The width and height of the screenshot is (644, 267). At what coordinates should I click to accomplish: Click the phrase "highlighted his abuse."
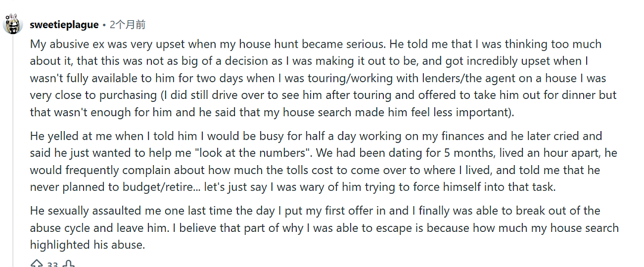pos(88,245)
